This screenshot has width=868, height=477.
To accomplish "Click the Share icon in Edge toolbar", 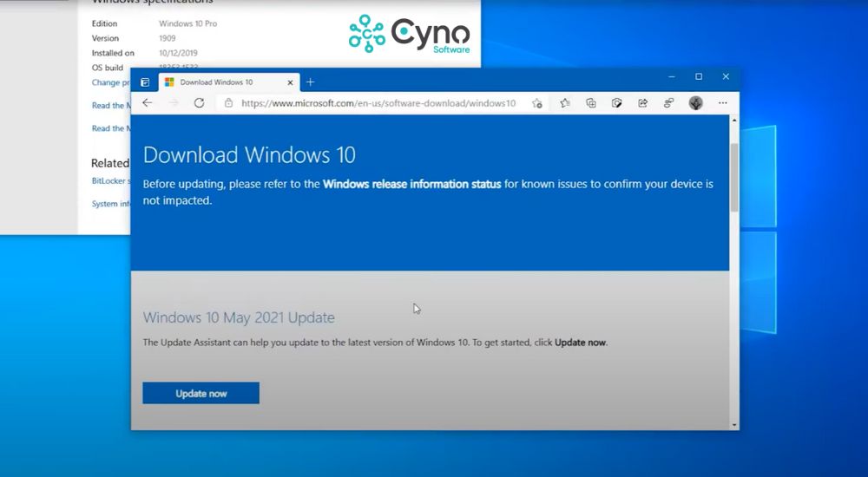I will (x=642, y=103).
